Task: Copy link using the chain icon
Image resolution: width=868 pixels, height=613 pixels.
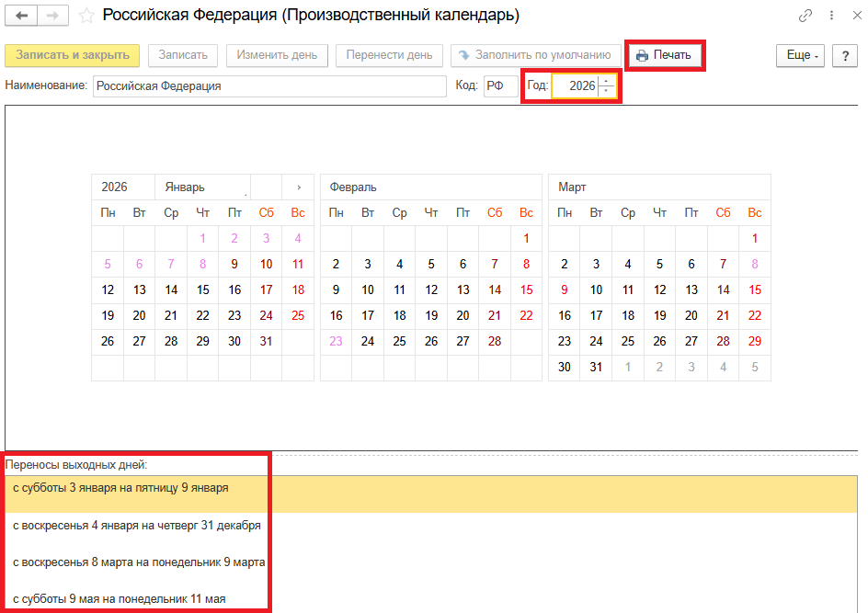Action: click(x=805, y=16)
